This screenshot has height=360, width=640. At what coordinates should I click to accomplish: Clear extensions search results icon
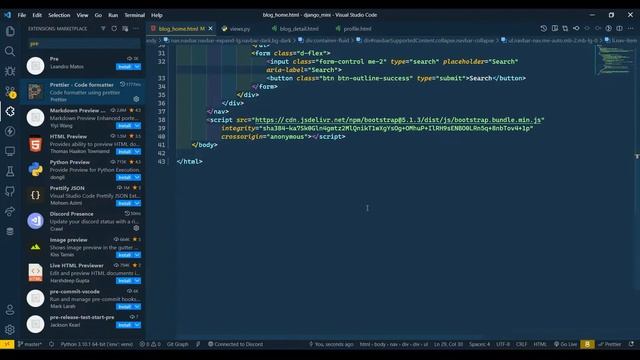click(125, 29)
